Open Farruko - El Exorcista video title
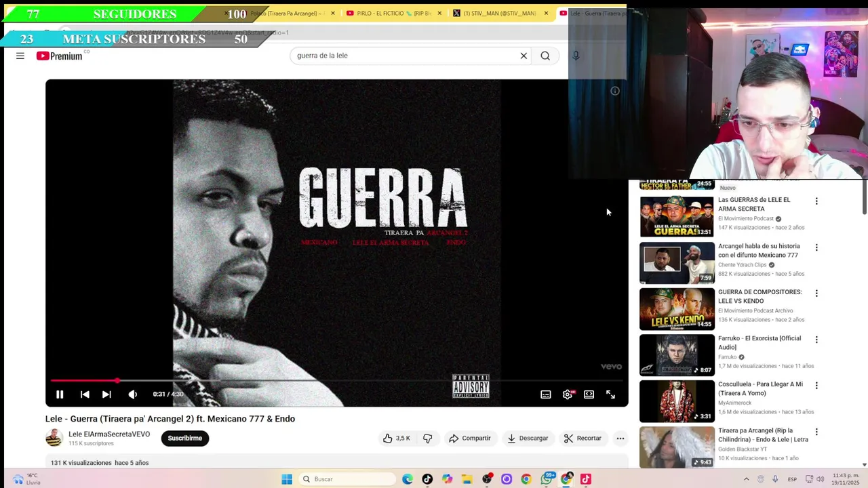 [759, 342]
